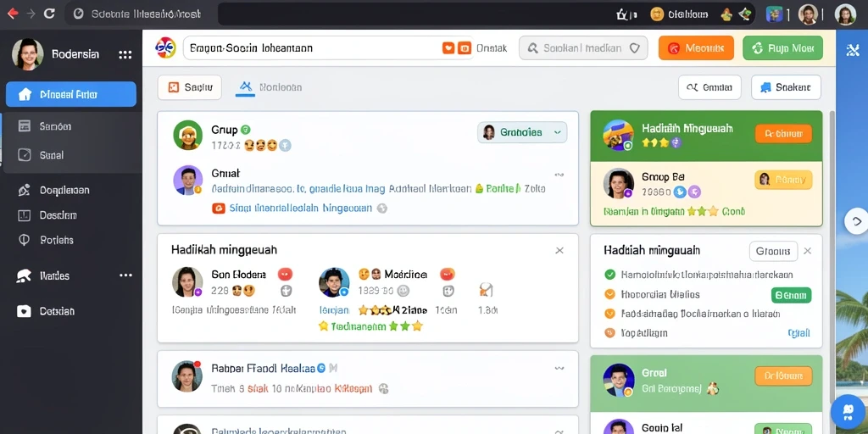Toggle the orange Hoeordian Mialios check

[610, 294]
